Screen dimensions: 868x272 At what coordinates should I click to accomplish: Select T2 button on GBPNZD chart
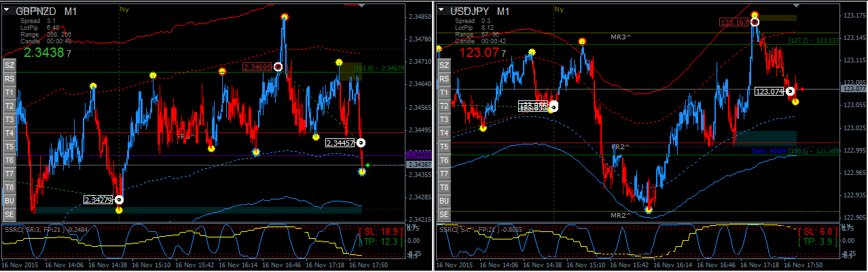pos(10,106)
